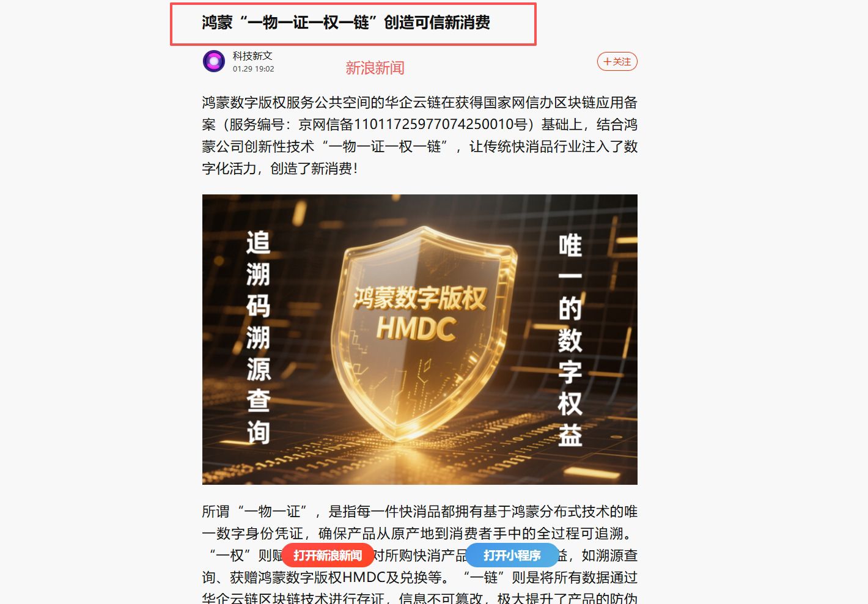Viewport: 868px width, 604px height.
Task: Click the 01.29 19:02 publish timestamp
Action: [x=253, y=69]
